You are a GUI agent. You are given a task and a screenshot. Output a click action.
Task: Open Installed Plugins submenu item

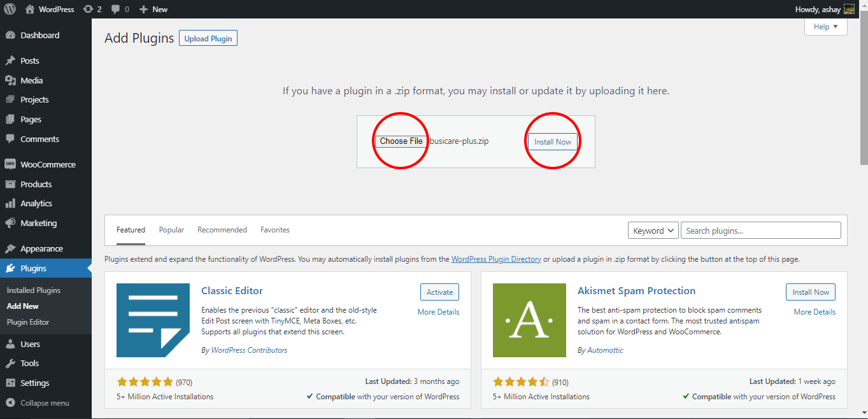[x=34, y=290]
